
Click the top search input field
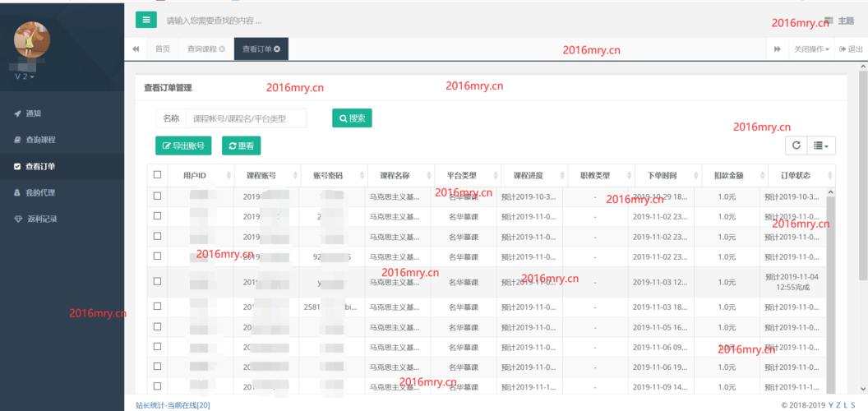(x=215, y=21)
